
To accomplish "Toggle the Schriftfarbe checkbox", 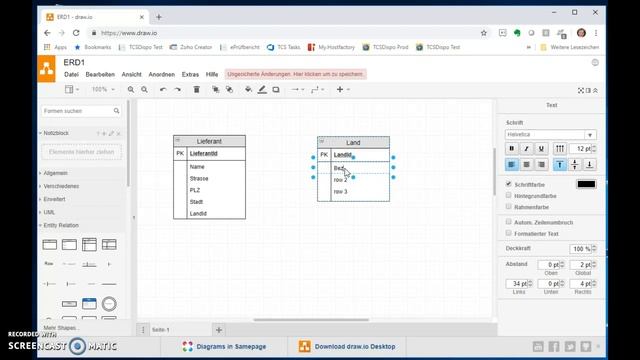I will tap(509, 184).
